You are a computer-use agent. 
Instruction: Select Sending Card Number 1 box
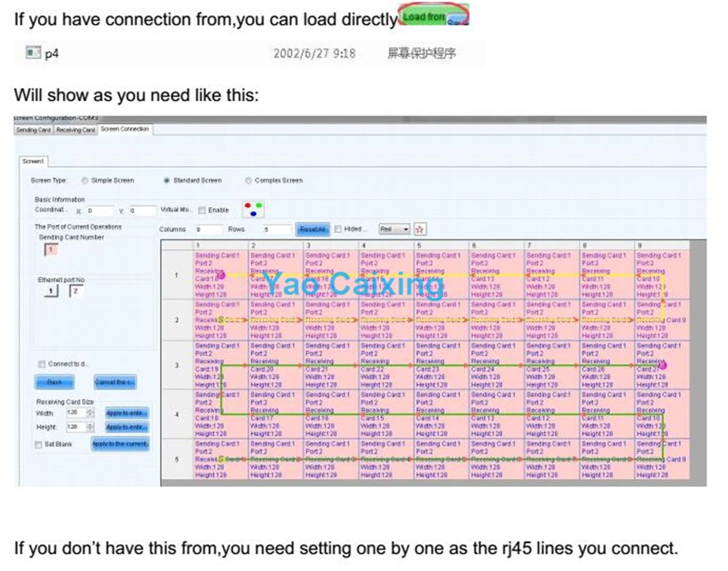(50, 249)
